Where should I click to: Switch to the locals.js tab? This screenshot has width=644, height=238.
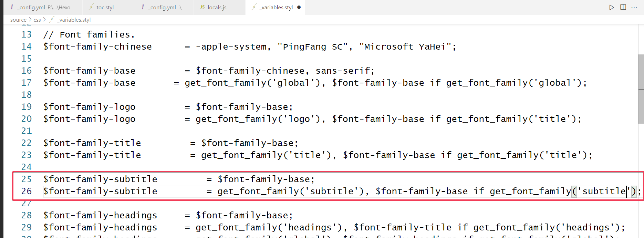pos(217,7)
